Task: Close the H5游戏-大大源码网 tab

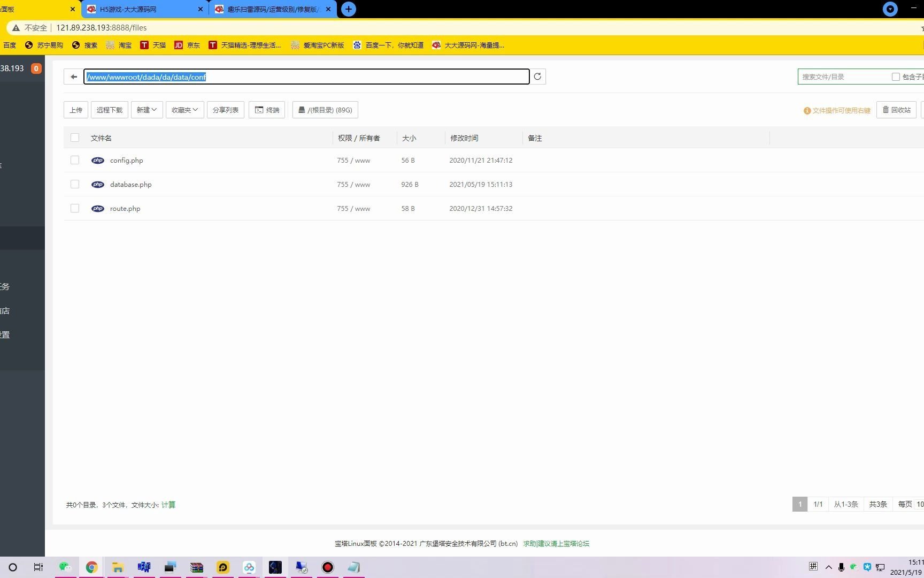Action: pyautogui.click(x=201, y=9)
